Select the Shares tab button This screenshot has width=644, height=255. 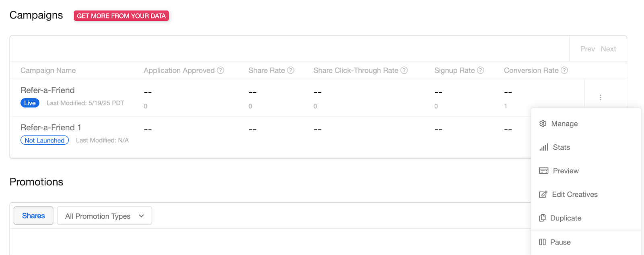tap(33, 216)
